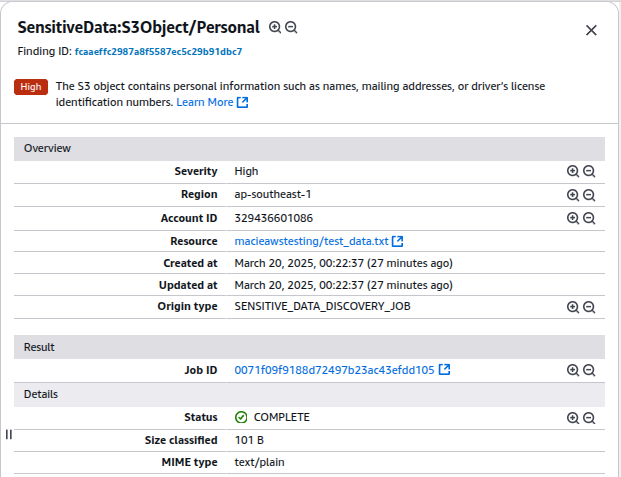Click the Overview section header
Viewport: 621px width, 477px height.
coord(309,149)
